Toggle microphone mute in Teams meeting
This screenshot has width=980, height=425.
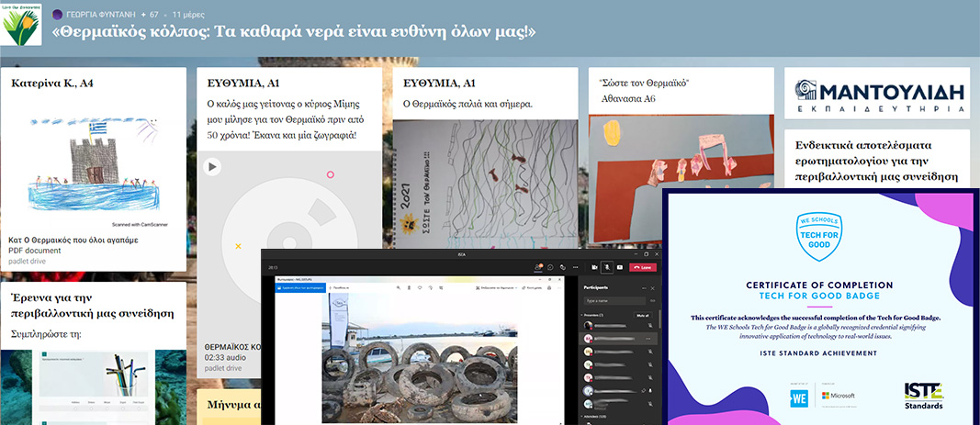(x=607, y=267)
